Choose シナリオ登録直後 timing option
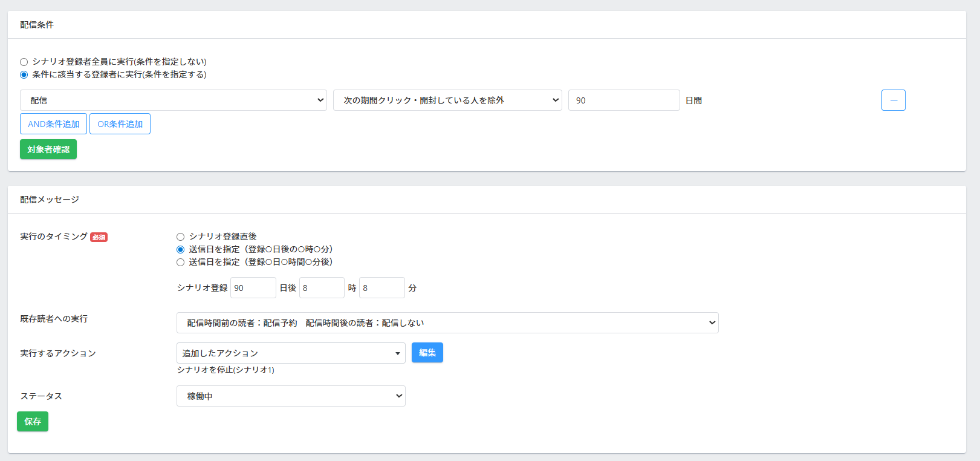 pos(180,237)
